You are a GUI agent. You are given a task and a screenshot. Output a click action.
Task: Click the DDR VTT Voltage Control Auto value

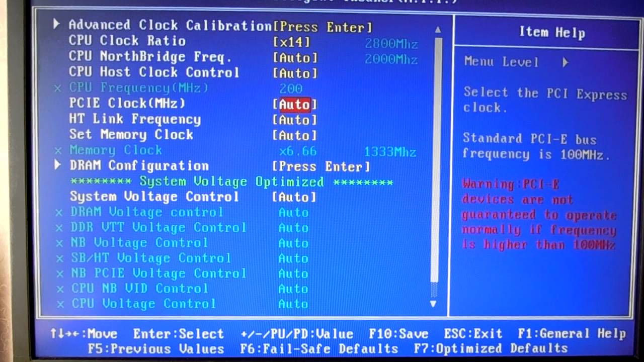293,228
